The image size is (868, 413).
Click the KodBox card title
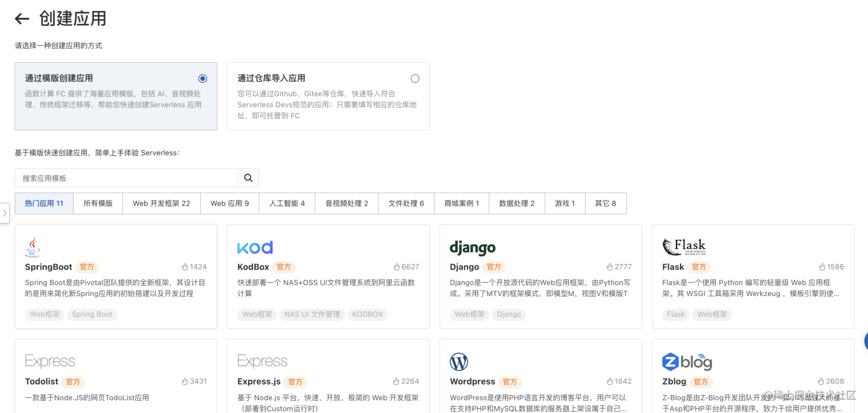coord(253,267)
